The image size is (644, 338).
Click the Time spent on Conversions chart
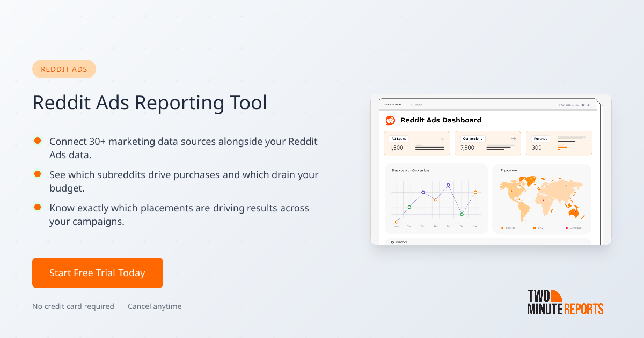tap(436, 199)
